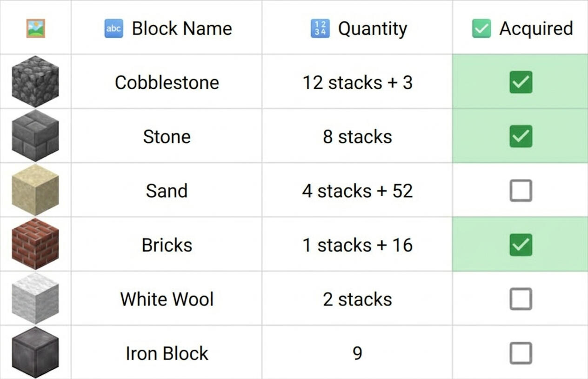Image resolution: width=588 pixels, height=379 pixels.
Task: Click the White Wool block image
Action: coord(35,299)
